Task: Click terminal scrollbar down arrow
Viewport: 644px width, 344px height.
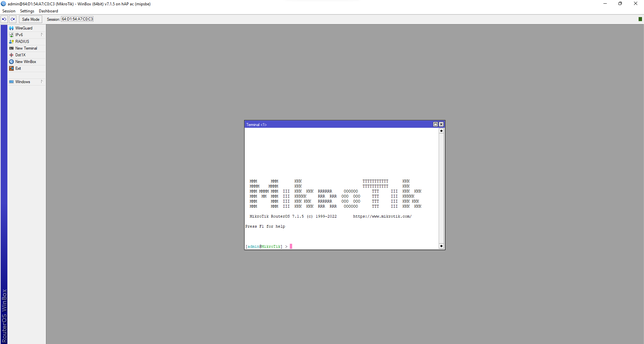Action: click(441, 246)
